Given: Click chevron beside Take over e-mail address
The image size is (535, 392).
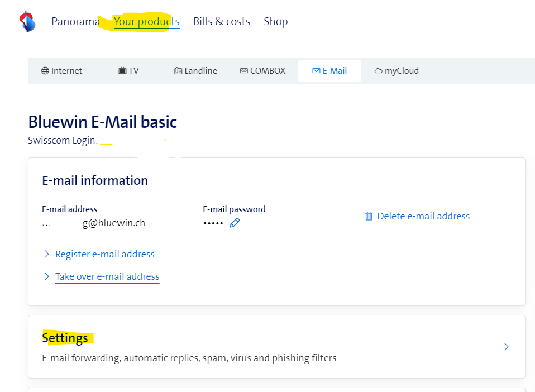Looking at the screenshot, I should tap(46, 276).
